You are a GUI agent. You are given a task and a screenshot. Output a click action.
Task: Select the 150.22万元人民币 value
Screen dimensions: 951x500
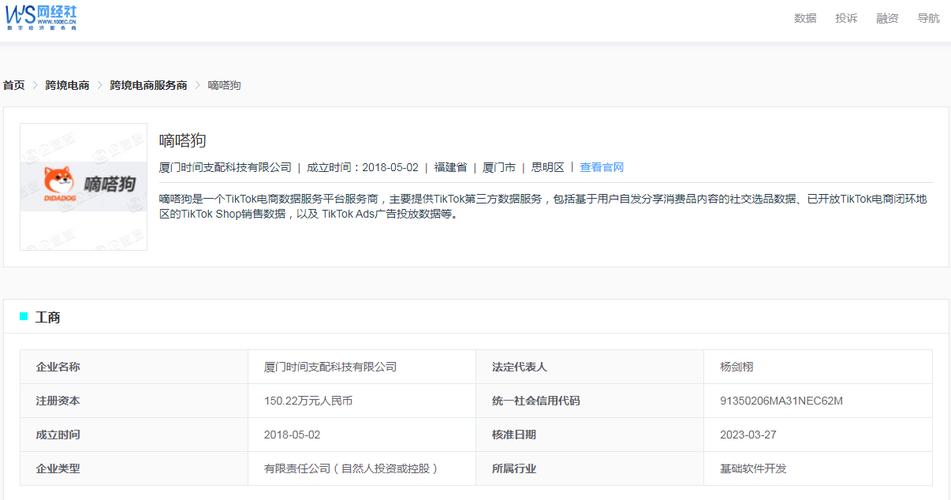[x=308, y=400]
